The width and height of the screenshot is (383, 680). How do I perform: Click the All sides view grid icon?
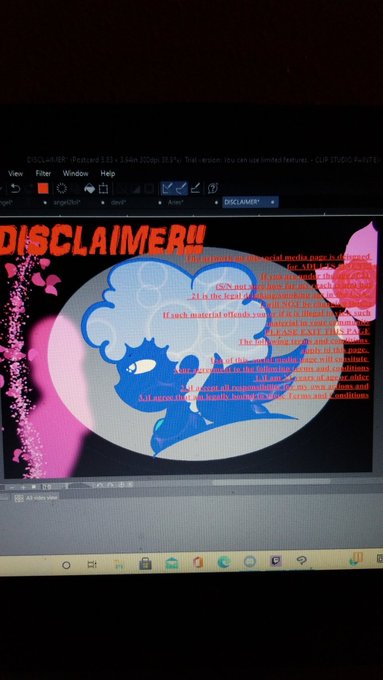[19, 498]
